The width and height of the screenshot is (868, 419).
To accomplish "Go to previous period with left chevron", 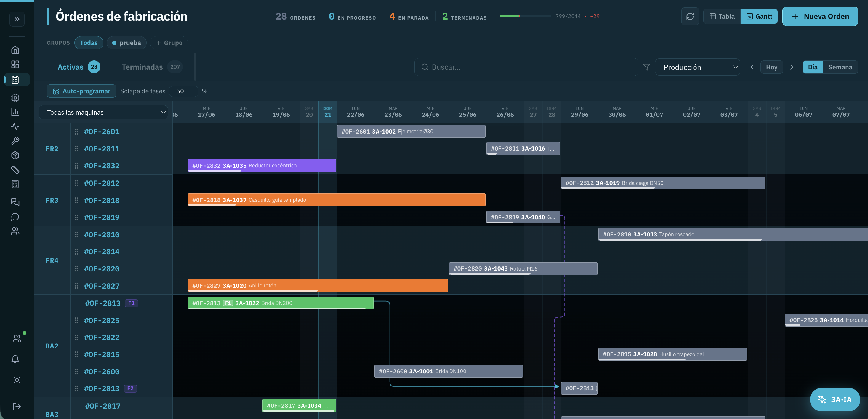I will coord(752,67).
